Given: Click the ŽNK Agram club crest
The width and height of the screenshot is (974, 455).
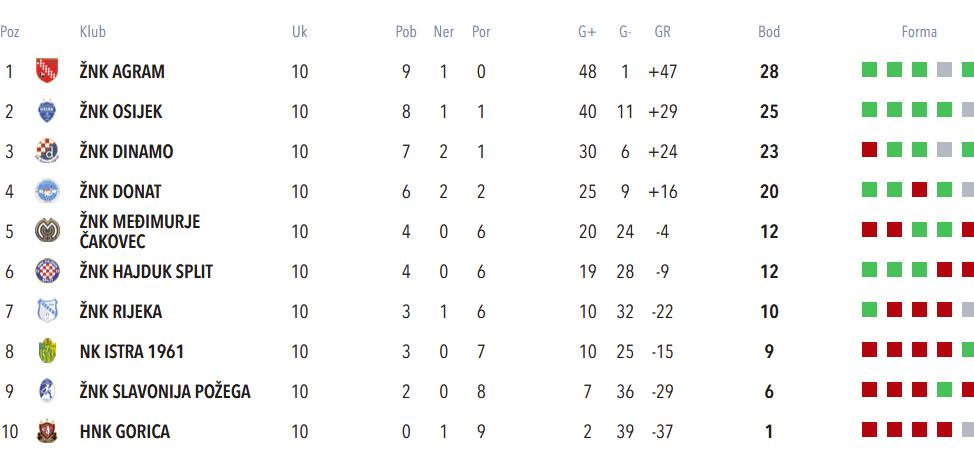Looking at the screenshot, I should pos(47,71).
